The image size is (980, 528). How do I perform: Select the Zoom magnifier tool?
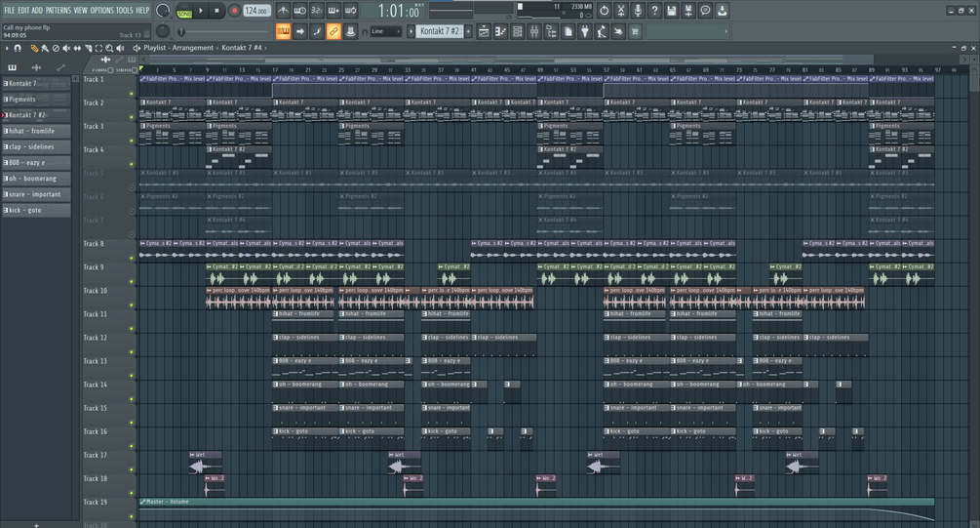[x=109, y=48]
